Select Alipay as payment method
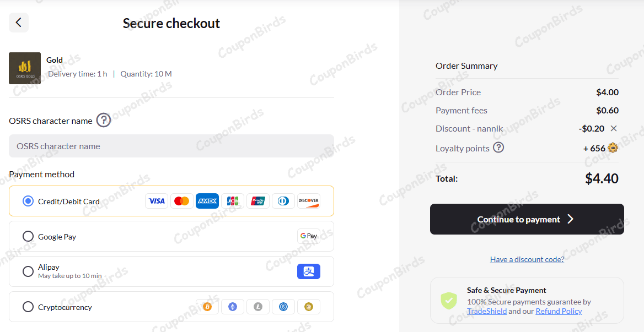The height and width of the screenshot is (332, 644). click(28, 271)
